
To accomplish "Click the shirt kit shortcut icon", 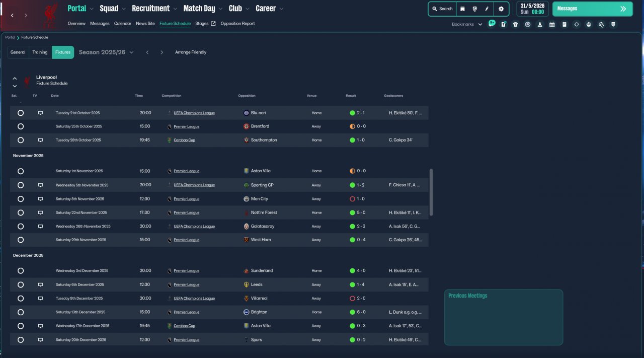I will click(515, 24).
